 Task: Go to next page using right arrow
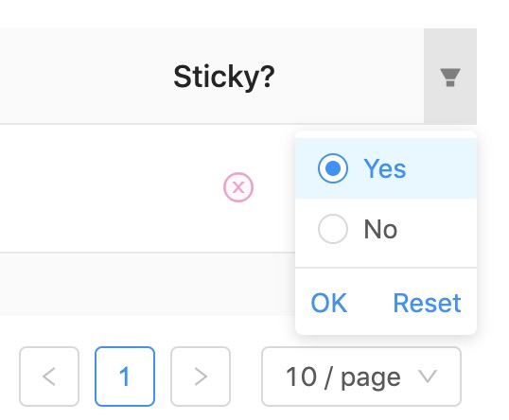[201, 376]
